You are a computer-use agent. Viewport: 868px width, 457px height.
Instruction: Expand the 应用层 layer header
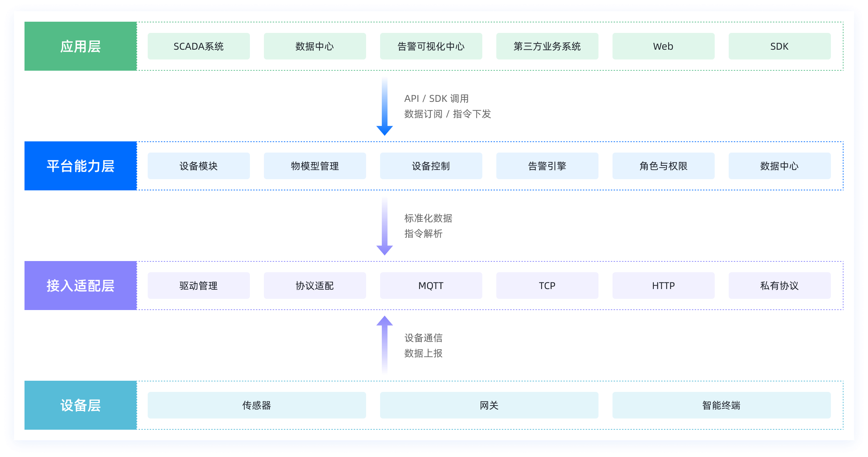pos(80,46)
